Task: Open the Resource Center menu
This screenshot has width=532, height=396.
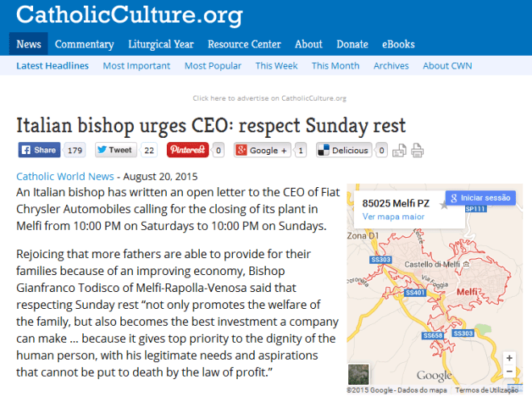Action: (x=244, y=44)
